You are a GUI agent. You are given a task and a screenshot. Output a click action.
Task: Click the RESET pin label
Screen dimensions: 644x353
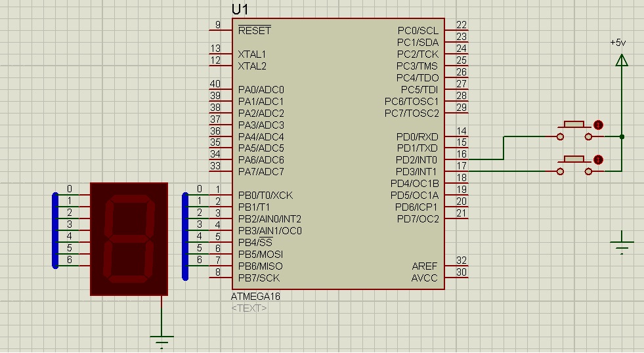point(254,30)
